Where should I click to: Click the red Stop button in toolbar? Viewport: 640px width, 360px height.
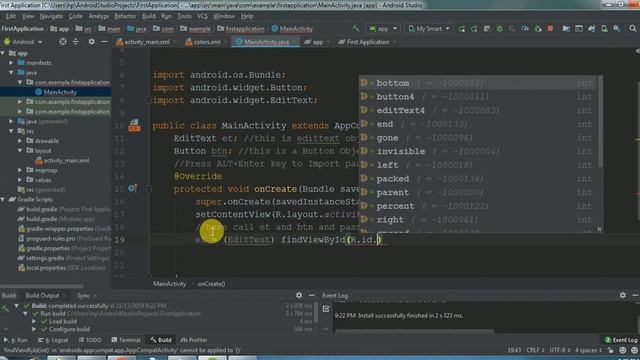(550, 29)
